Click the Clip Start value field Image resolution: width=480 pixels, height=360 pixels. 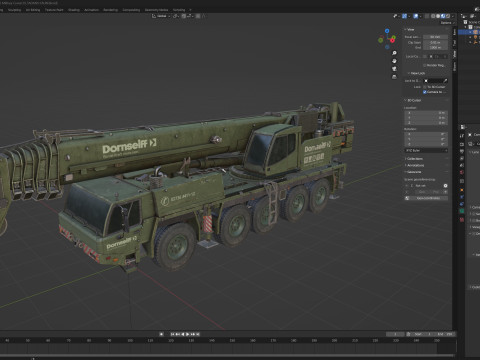(x=435, y=42)
